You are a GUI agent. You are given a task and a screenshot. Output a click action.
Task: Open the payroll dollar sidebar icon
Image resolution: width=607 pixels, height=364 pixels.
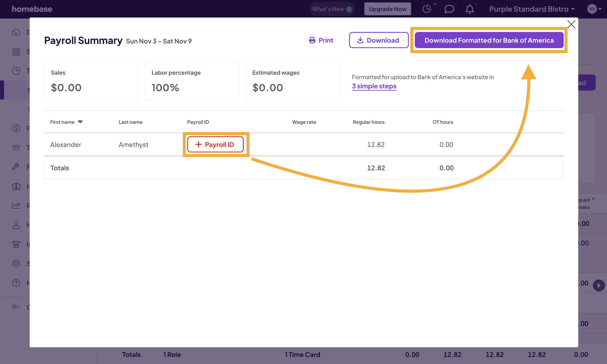tap(16, 128)
